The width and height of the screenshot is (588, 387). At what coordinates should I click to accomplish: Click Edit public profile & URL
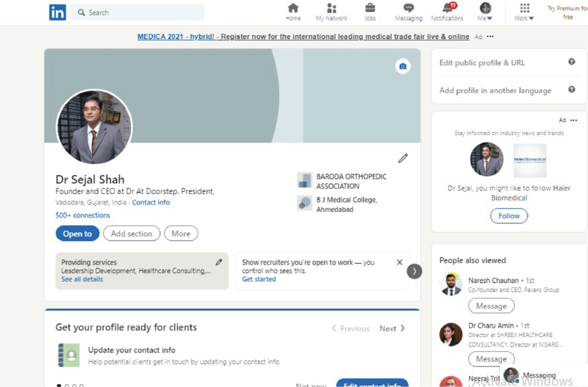pos(482,63)
